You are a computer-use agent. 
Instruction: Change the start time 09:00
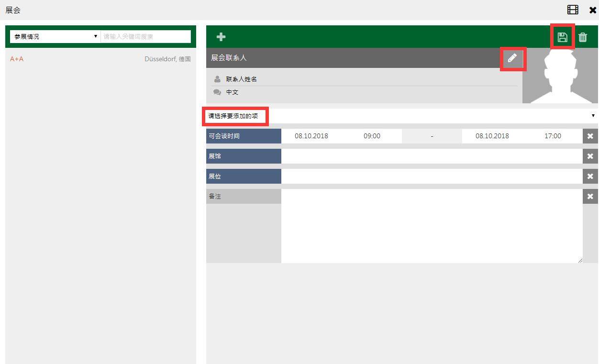pos(372,136)
